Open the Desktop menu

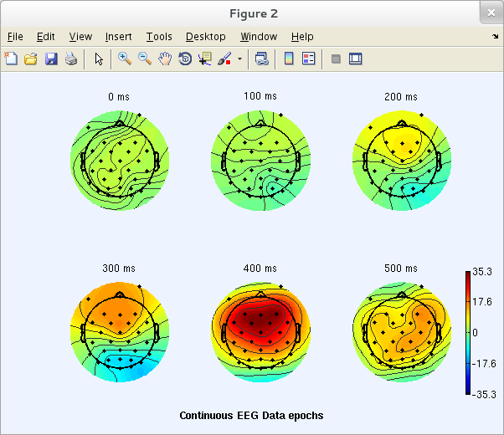(x=205, y=37)
